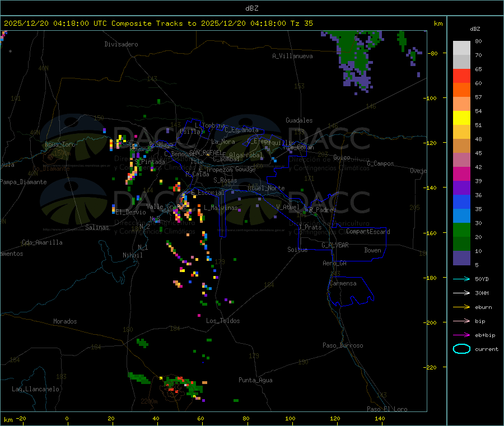Click the 'S_Rosas' map label

225,180
